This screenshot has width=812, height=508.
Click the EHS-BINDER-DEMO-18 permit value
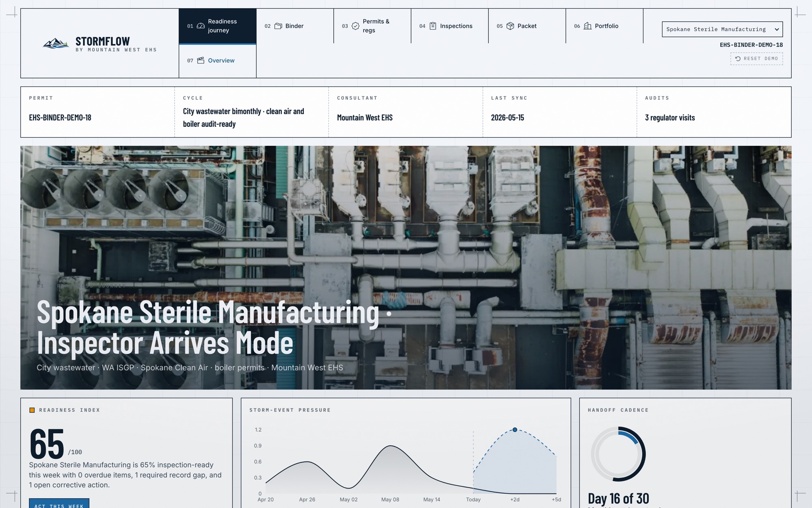coord(60,118)
